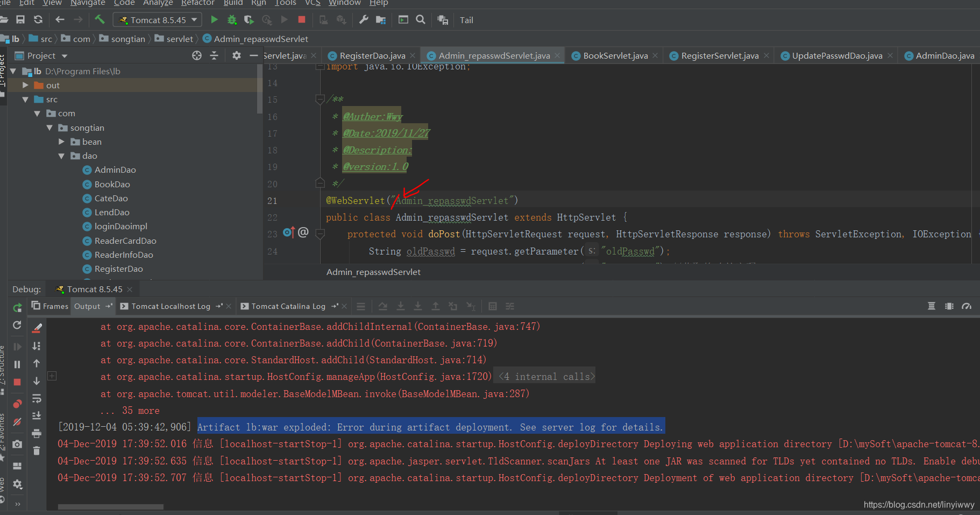This screenshot has height=515, width=980.
Task: Toggle mute breakpoints icon in Debug sidebar
Action: click(x=17, y=422)
